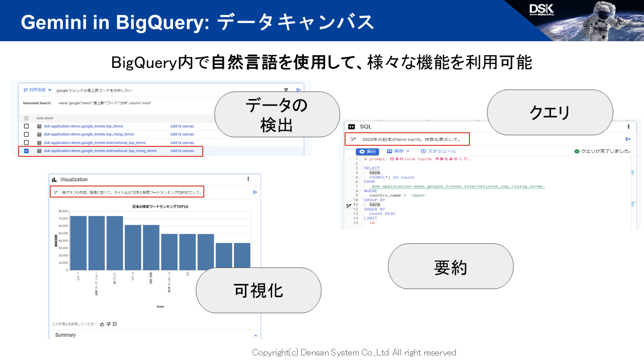Click the 保存 save button

coord(395,151)
